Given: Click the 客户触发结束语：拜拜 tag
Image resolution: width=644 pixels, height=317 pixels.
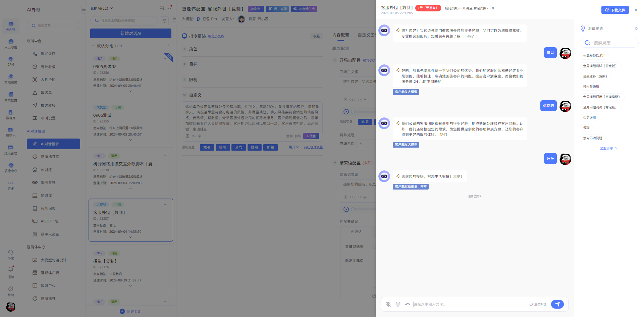Looking at the screenshot, I should click(x=411, y=187).
